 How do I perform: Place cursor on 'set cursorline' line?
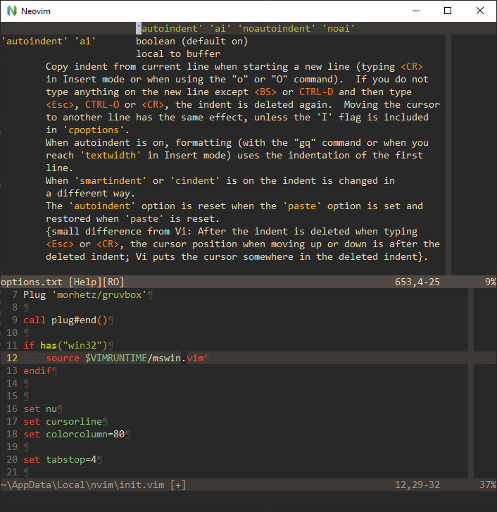(63, 422)
